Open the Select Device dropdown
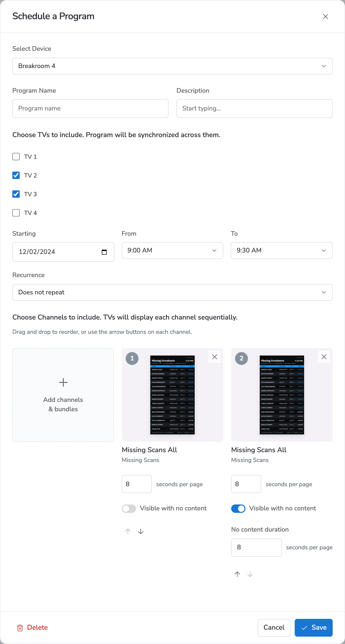 (172, 66)
